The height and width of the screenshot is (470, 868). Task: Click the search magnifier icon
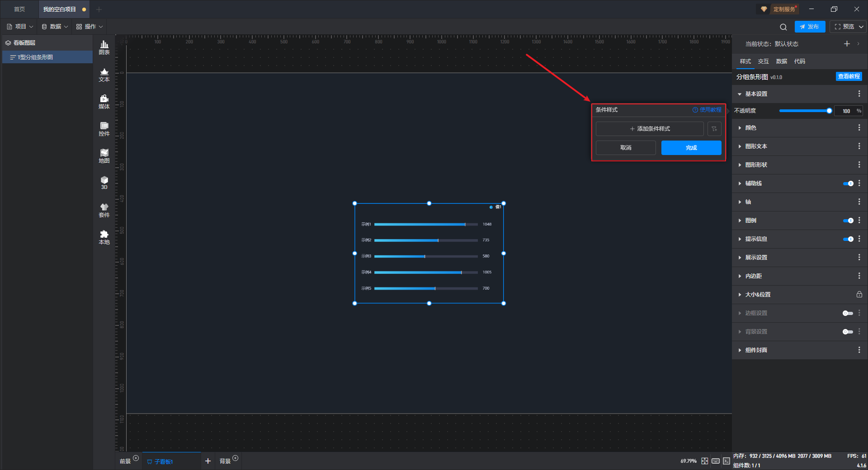(783, 27)
